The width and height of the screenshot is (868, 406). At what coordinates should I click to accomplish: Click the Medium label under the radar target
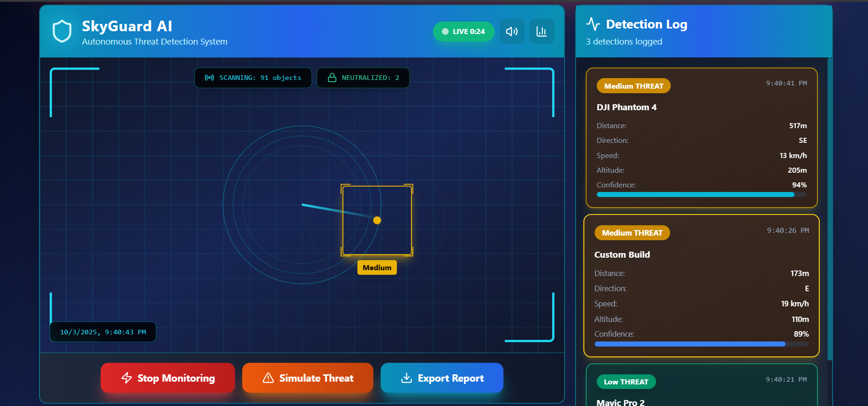coord(377,268)
